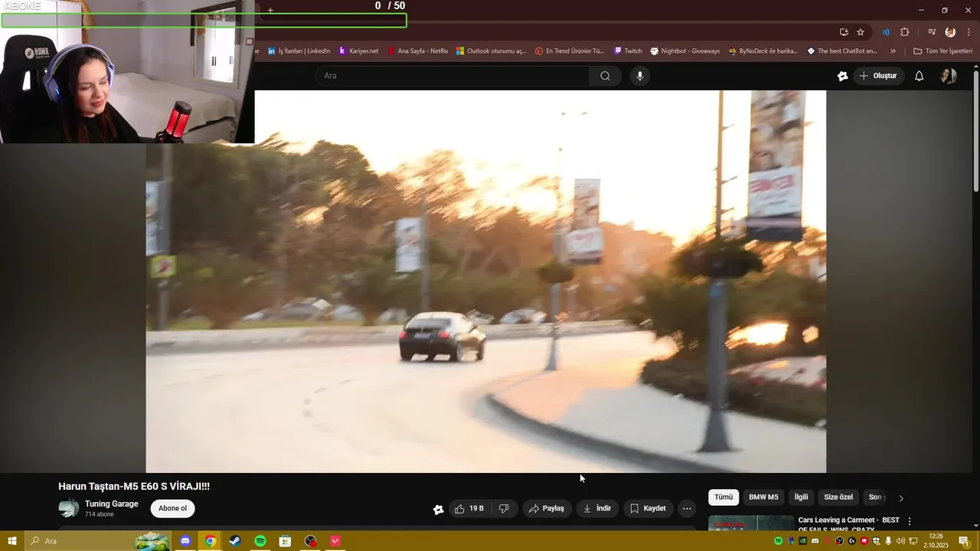The image size is (980, 551).
Task: Open the Outlook oturumu aç bookmark
Action: click(491, 51)
